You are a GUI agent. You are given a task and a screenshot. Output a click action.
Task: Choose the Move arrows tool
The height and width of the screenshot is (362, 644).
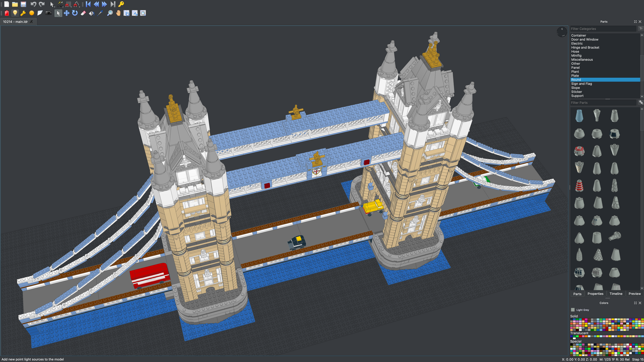coord(66,13)
